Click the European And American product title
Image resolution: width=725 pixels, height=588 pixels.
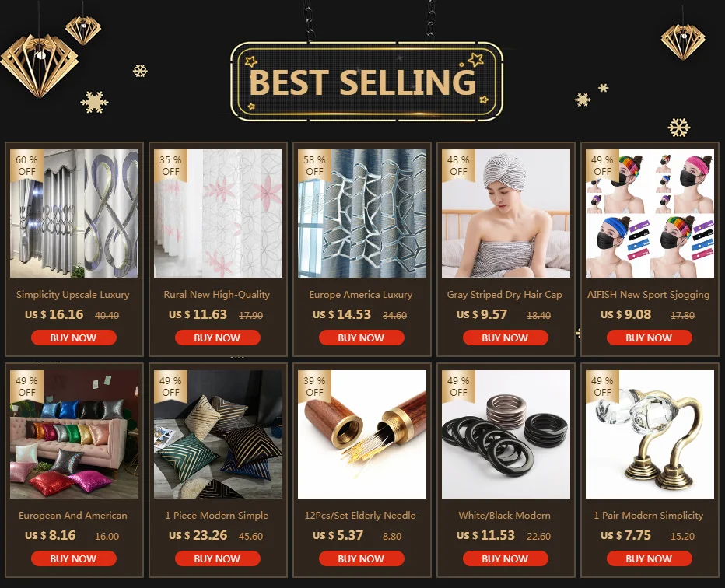click(x=73, y=516)
